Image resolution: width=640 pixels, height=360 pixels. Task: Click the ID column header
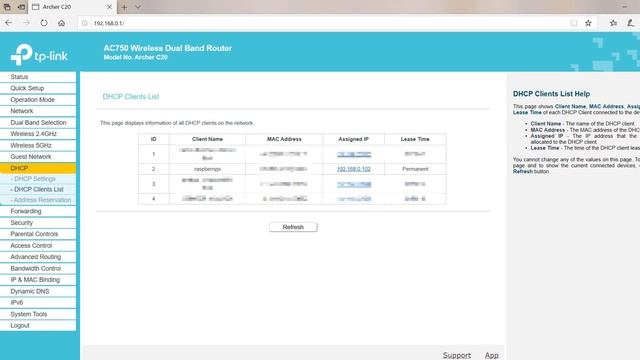[x=153, y=139]
